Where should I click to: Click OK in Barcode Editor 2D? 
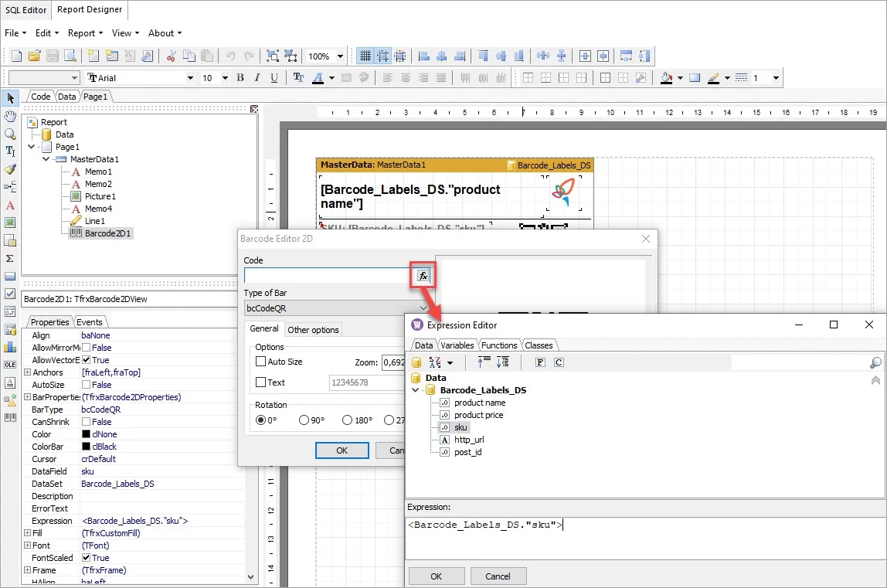pyautogui.click(x=342, y=450)
